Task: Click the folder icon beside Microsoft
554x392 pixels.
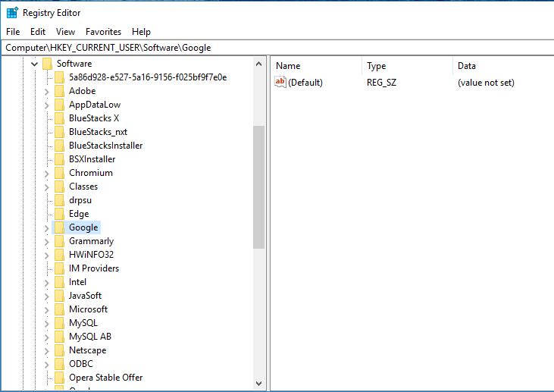Action: point(60,309)
